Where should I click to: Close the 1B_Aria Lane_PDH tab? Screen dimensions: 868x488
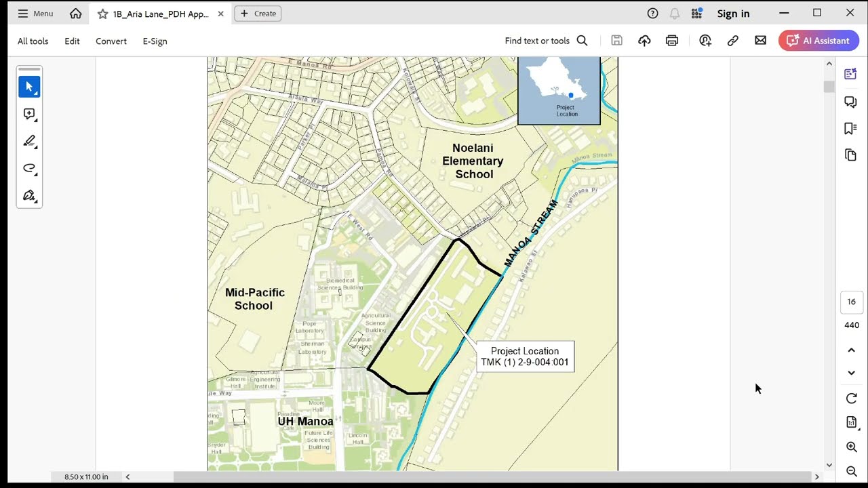pyautogui.click(x=220, y=14)
